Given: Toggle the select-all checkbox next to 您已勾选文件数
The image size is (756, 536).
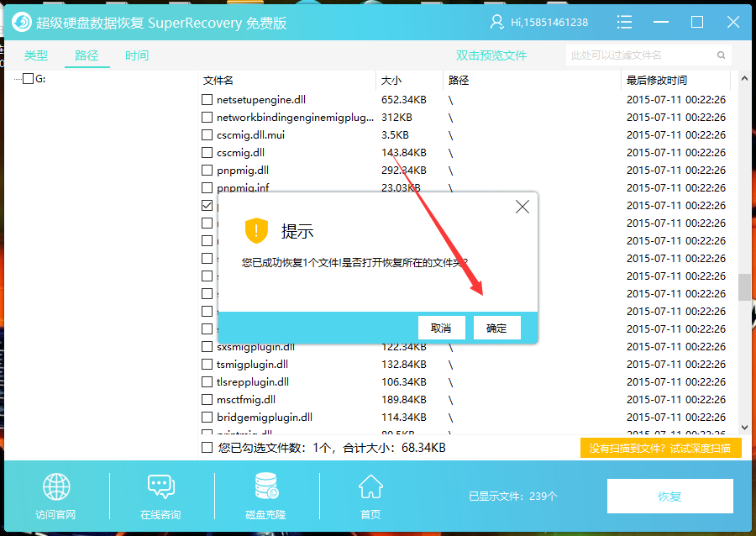Looking at the screenshot, I should pos(207,448).
